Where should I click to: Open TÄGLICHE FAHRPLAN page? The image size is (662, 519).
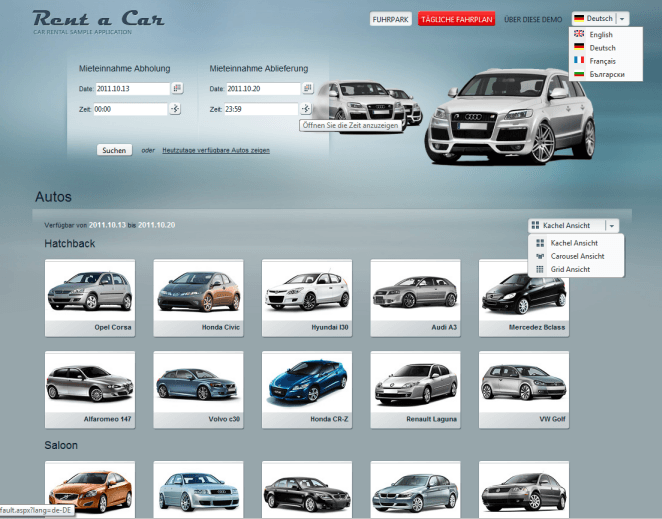click(456, 19)
